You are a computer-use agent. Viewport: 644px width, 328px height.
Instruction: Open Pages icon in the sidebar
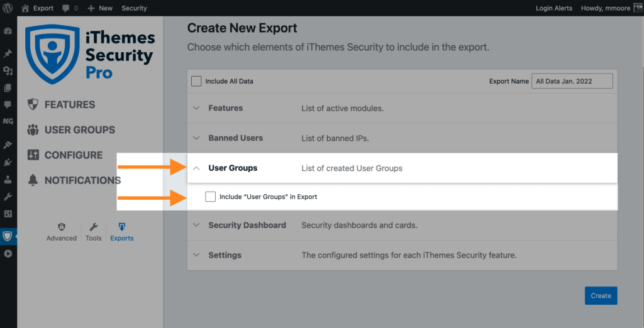(8, 88)
